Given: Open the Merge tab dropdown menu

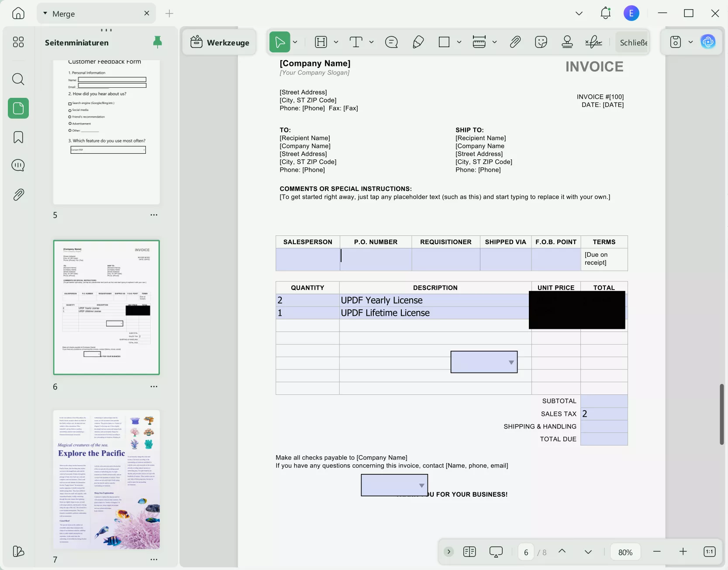Looking at the screenshot, I should pos(45,14).
